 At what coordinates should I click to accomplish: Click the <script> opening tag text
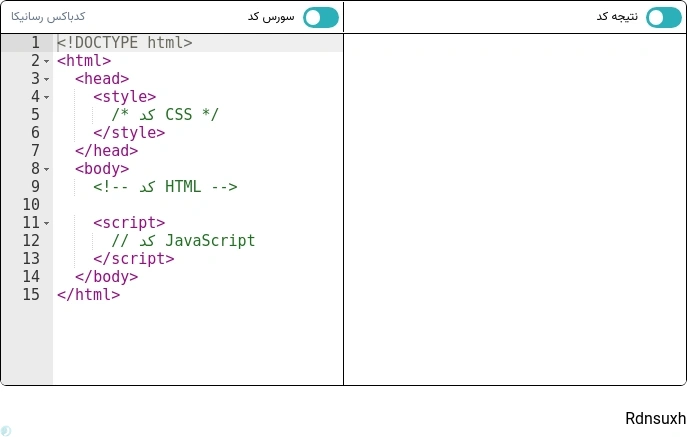(x=129, y=222)
